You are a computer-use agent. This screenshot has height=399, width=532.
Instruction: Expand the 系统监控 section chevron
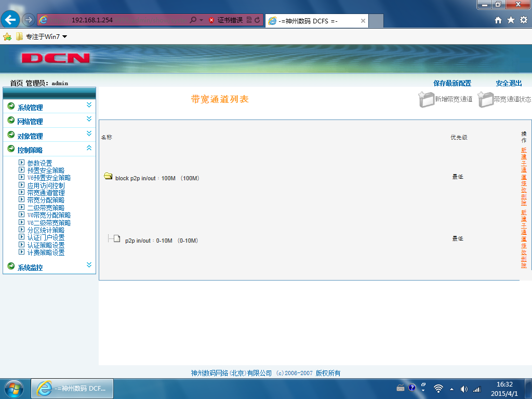point(89,264)
